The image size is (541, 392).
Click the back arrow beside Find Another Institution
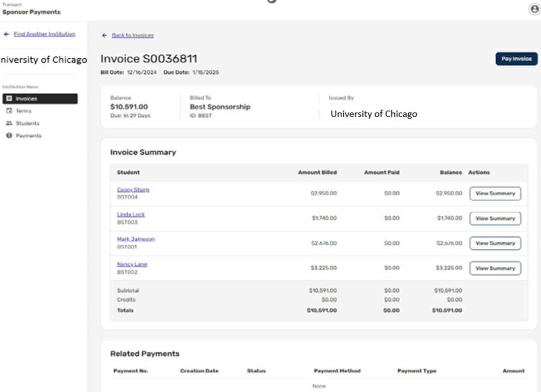click(6, 34)
